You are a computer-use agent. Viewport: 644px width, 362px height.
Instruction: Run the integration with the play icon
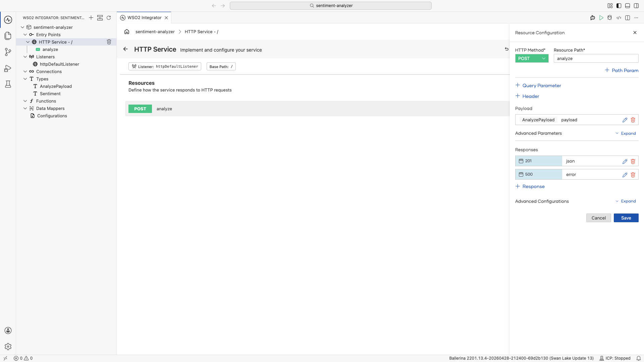601,18
